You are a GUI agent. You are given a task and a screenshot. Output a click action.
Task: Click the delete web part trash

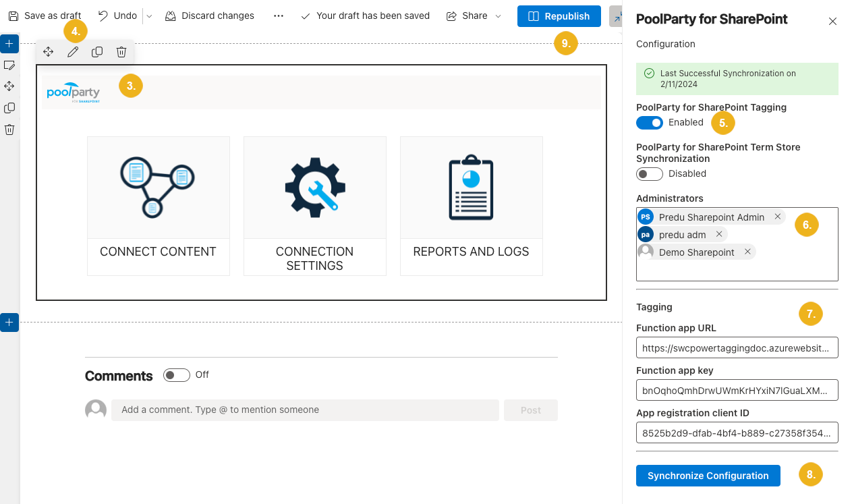point(121,52)
